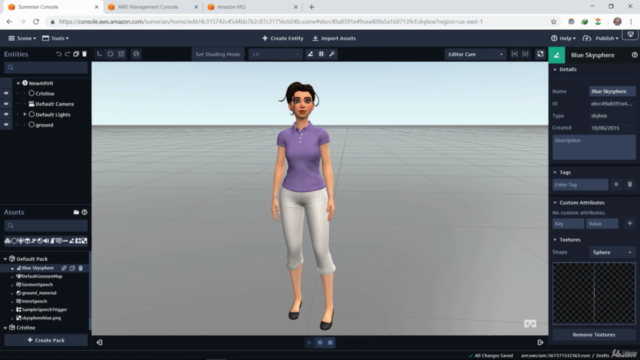Viewport: 640px width, 360px height.
Task: Collapse the Default Pack assets
Action: (5, 259)
